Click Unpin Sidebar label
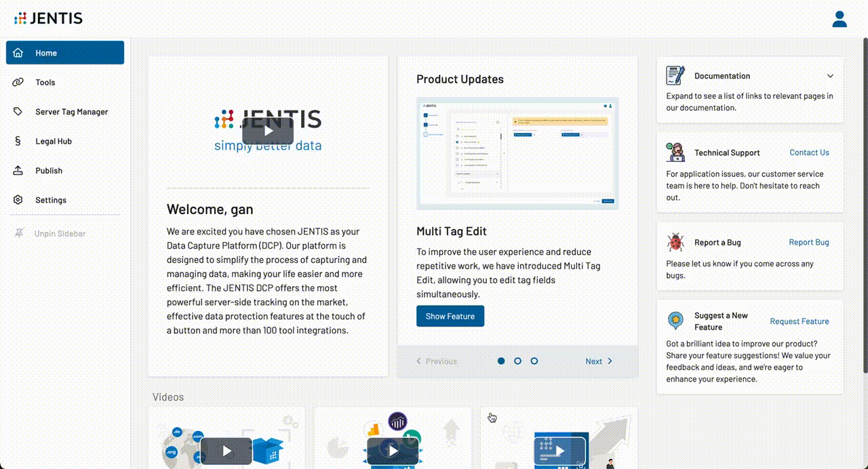 pyautogui.click(x=60, y=233)
